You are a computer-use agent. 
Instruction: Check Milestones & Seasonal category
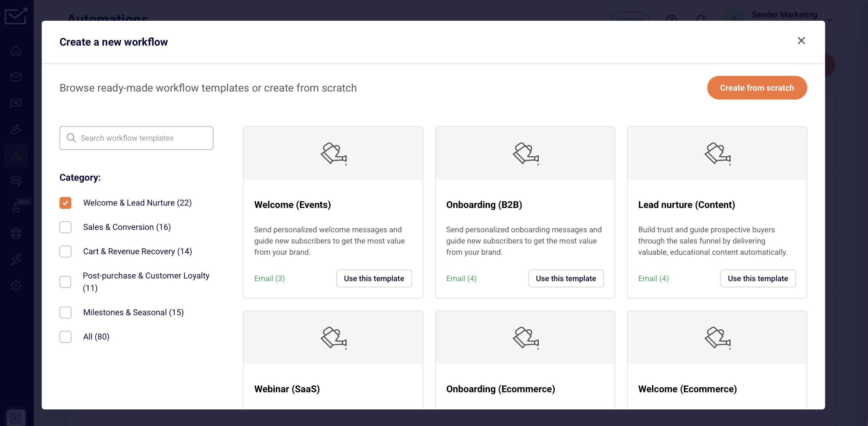(65, 312)
